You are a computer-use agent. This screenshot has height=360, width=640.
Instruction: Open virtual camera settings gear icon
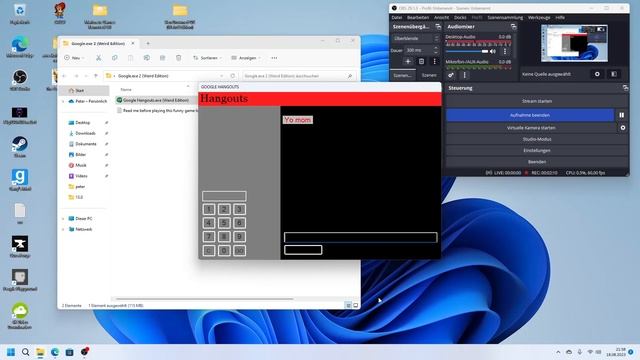pyautogui.click(x=623, y=128)
